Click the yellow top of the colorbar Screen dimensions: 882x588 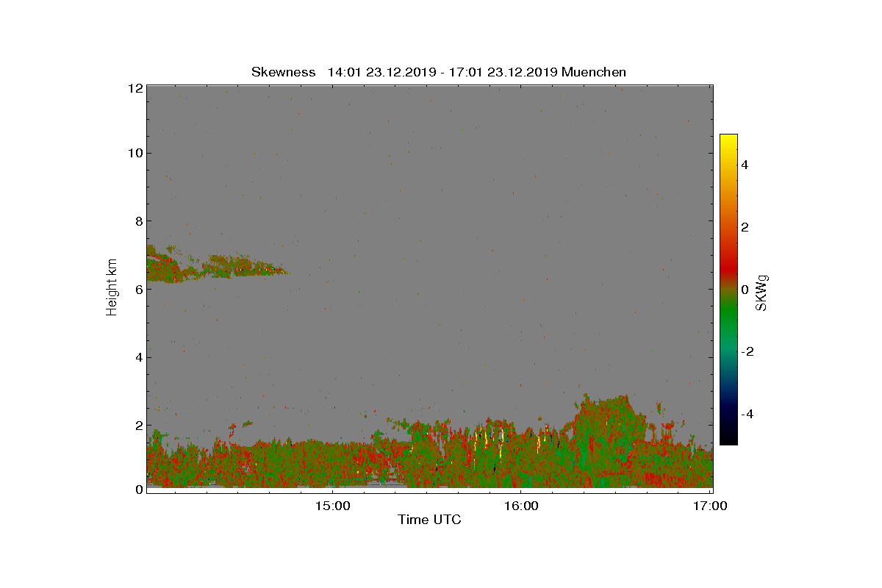click(x=728, y=141)
